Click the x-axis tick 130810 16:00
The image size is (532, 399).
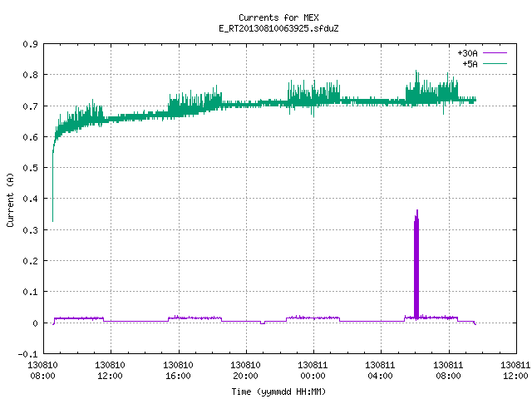[178, 371]
